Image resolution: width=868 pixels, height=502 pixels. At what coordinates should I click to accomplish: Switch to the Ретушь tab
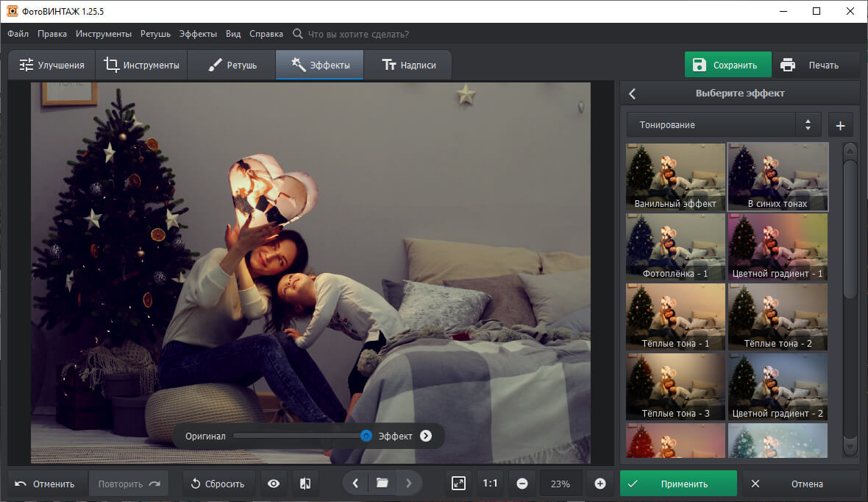tap(232, 65)
